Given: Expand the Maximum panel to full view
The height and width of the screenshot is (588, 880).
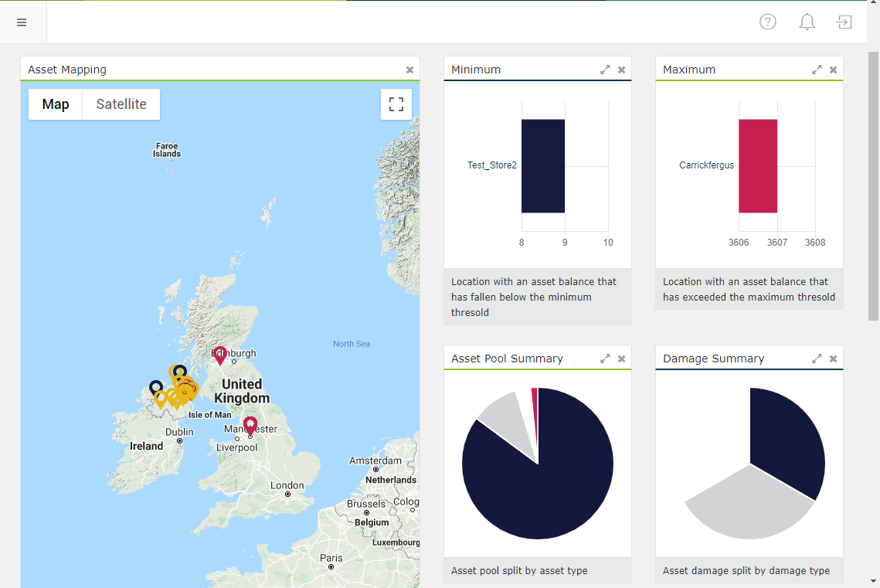Looking at the screenshot, I should [x=817, y=69].
